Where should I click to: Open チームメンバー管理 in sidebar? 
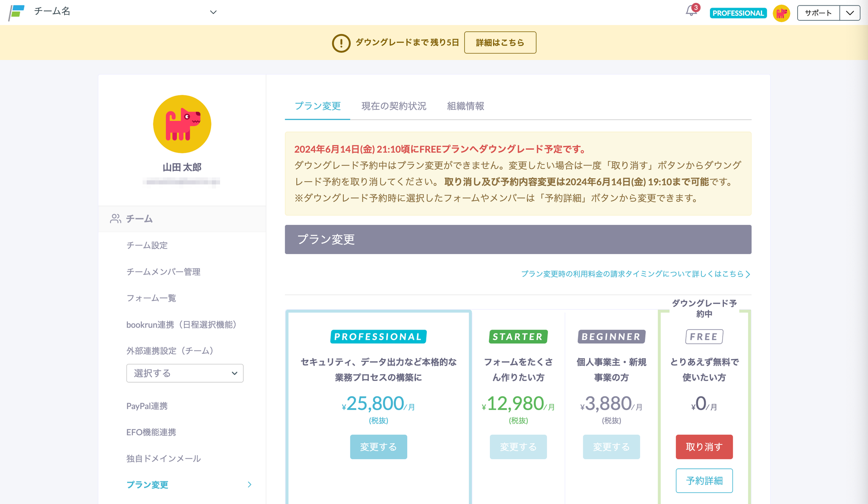163,272
